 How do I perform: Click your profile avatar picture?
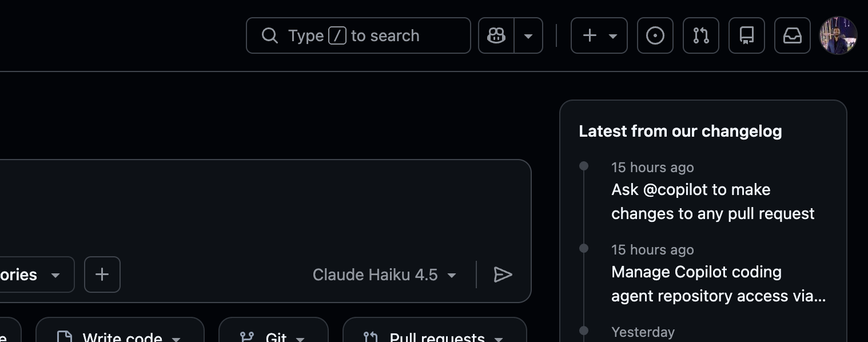838,35
